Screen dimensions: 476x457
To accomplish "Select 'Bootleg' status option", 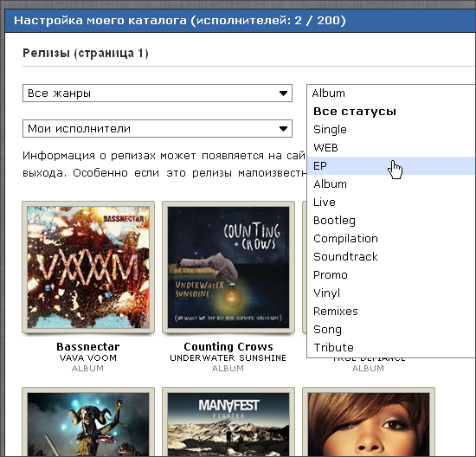I will pyautogui.click(x=391, y=221).
